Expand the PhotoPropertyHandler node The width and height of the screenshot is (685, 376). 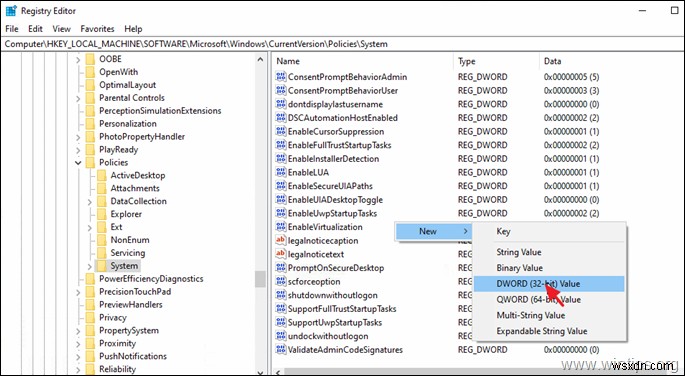78,137
